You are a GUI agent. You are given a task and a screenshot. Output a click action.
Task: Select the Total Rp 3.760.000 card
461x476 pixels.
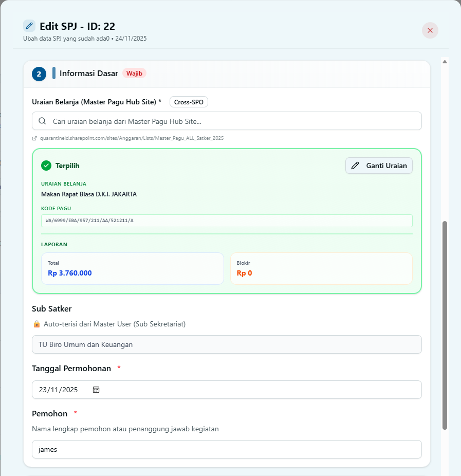point(132,268)
